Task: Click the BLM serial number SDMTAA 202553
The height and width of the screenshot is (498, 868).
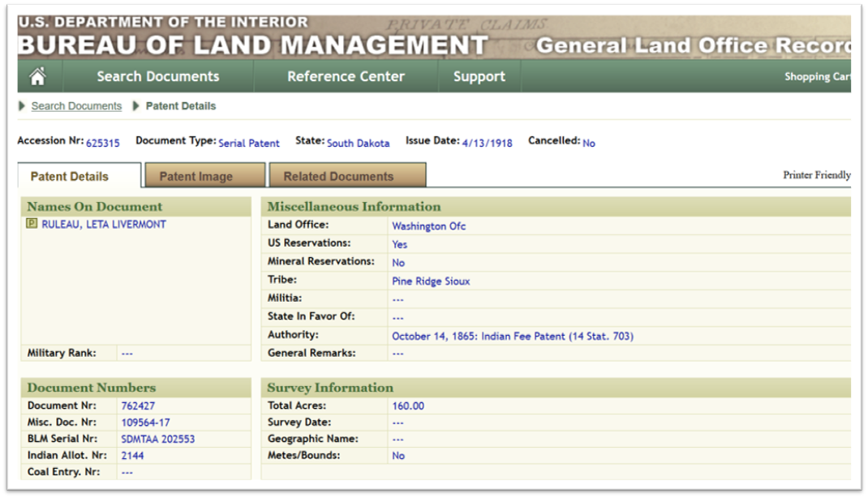Action: (x=157, y=439)
